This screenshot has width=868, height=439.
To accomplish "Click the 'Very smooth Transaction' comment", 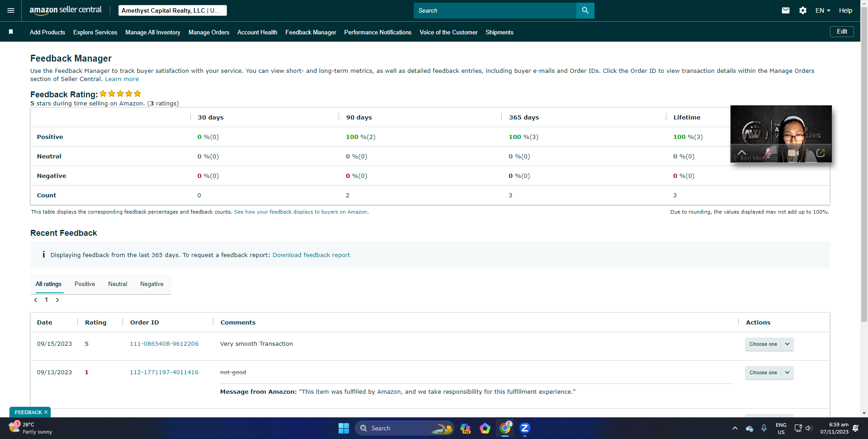I will coord(256,344).
